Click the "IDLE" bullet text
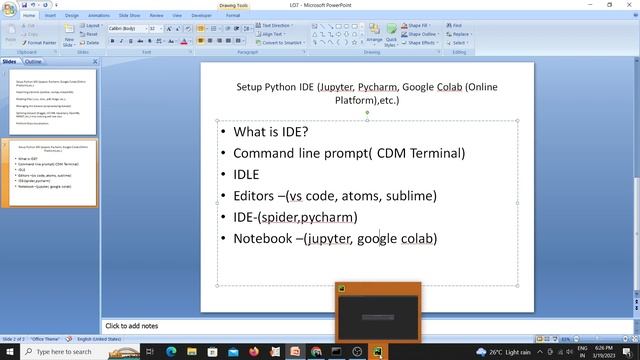640x360 pixels. 246,175
